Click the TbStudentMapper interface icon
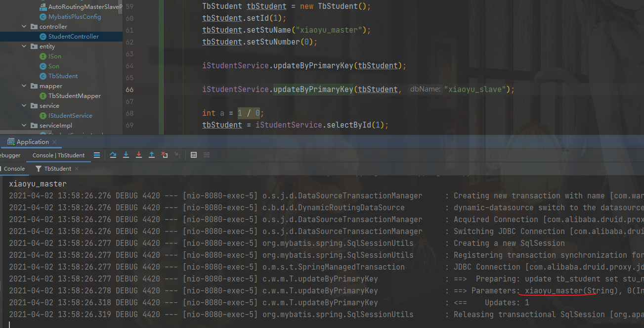 [43, 96]
